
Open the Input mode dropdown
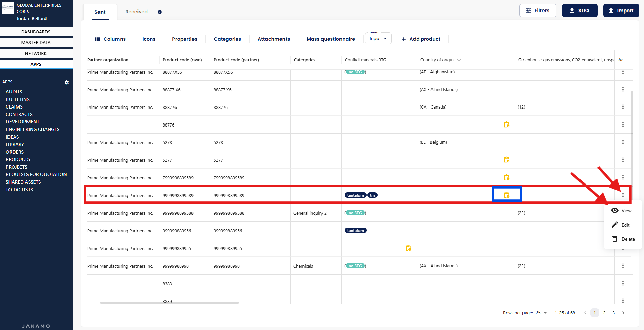[378, 39]
